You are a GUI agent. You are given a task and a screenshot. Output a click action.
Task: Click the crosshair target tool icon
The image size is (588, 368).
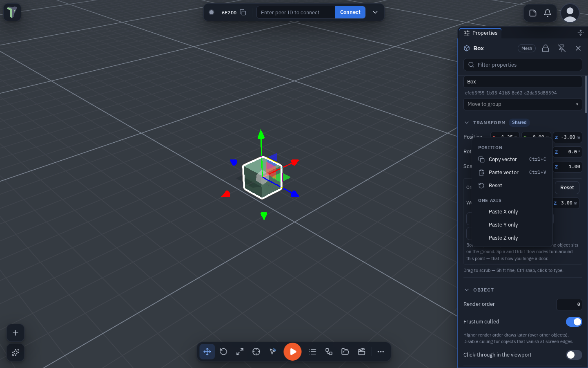pos(256,352)
